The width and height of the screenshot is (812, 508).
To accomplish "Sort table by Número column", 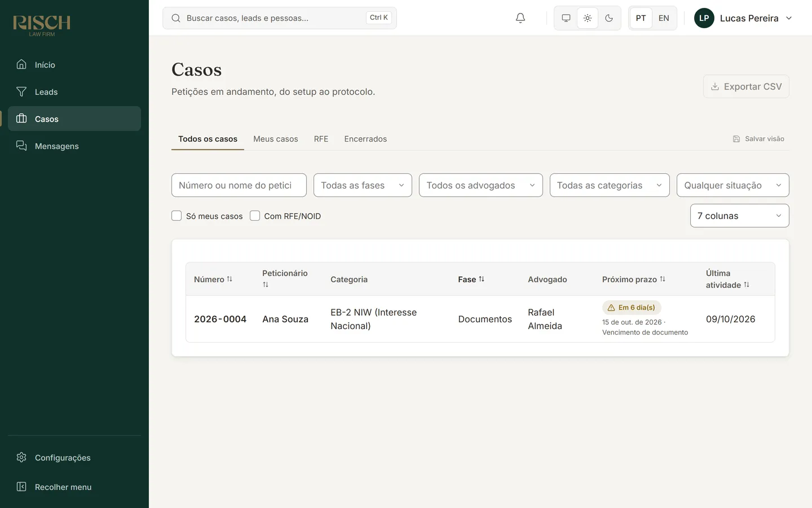I will coord(213,279).
